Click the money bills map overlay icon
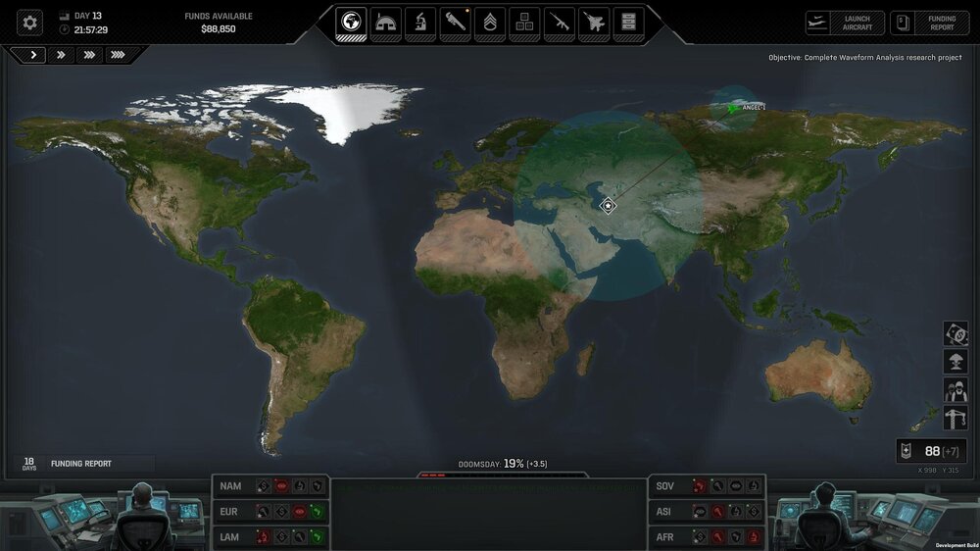 coord(955,334)
